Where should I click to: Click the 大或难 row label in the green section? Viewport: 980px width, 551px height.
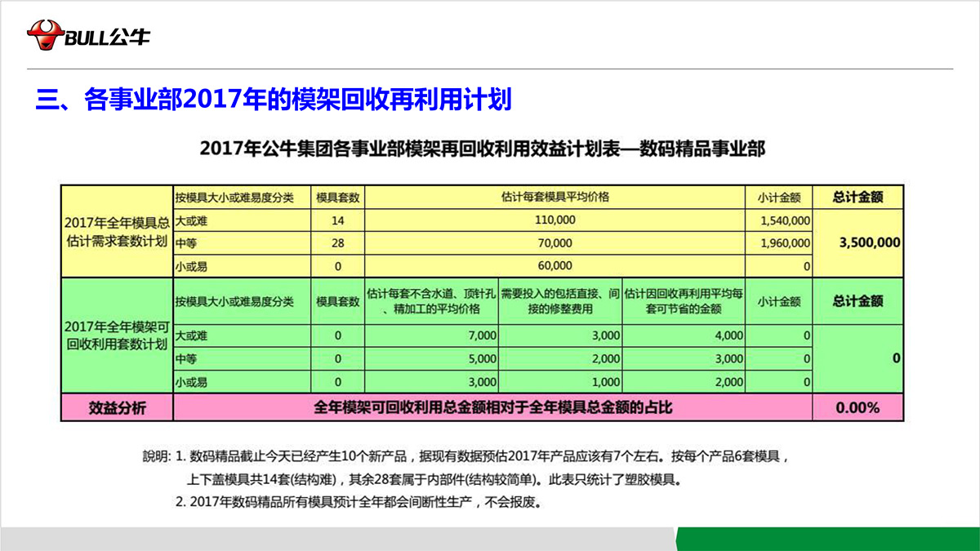point(242,335)
